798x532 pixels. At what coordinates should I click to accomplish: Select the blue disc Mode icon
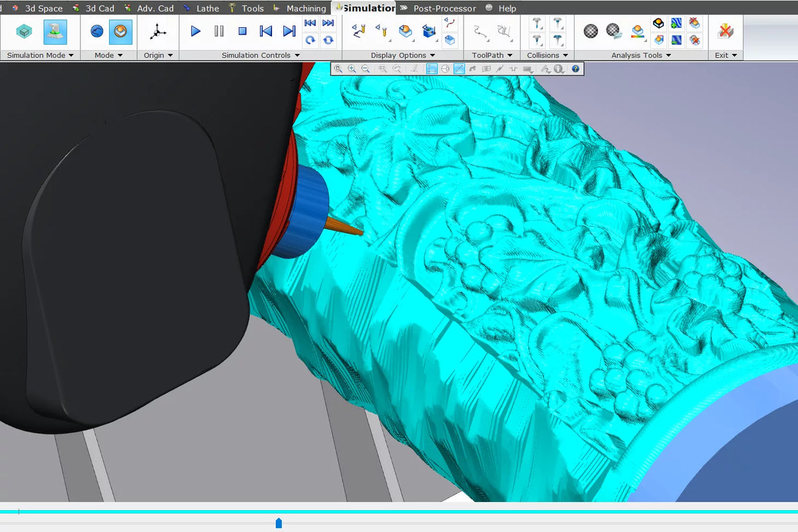pos(97,31)
